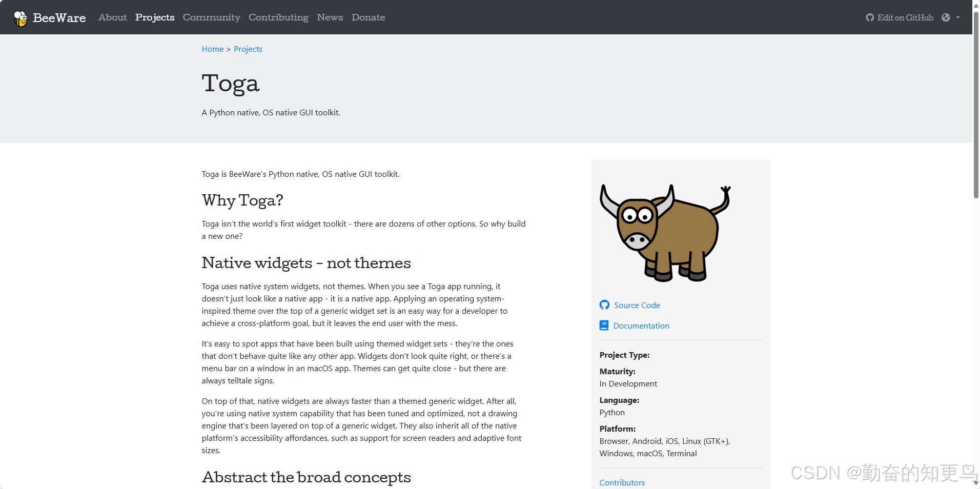Viewport: 980px width, 489px height.
Task: Click the 'Maturity:' label
Action: (617, 372)
